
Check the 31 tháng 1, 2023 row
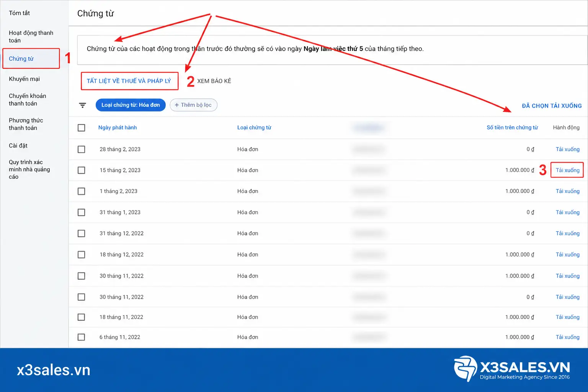click(x=82, y=212)
